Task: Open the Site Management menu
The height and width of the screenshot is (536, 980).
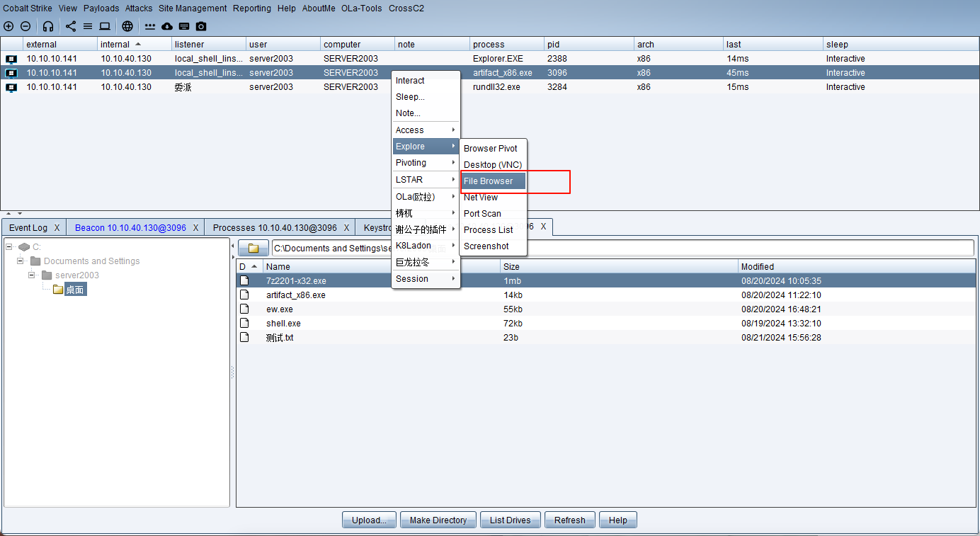Action: (193, 8)
